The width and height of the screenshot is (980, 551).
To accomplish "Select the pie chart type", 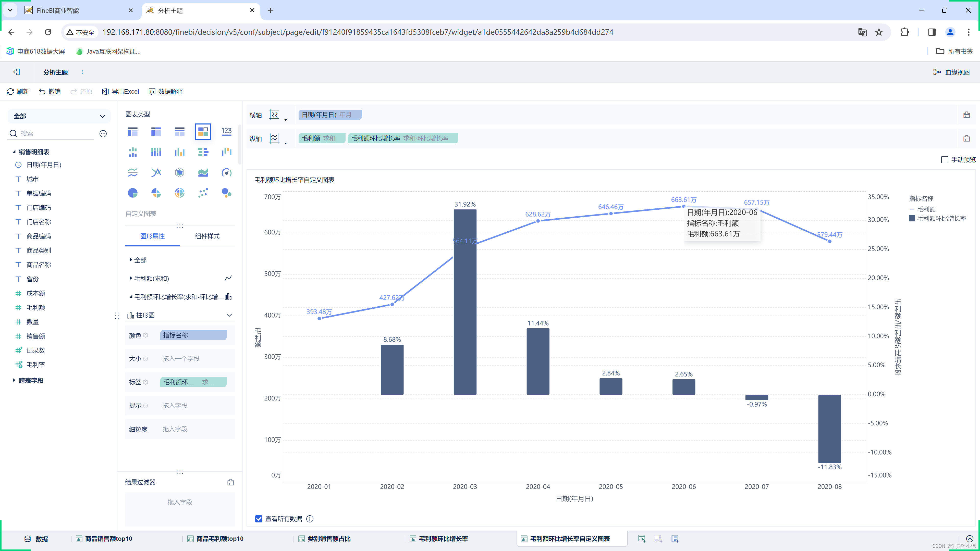I will point(132,193).
